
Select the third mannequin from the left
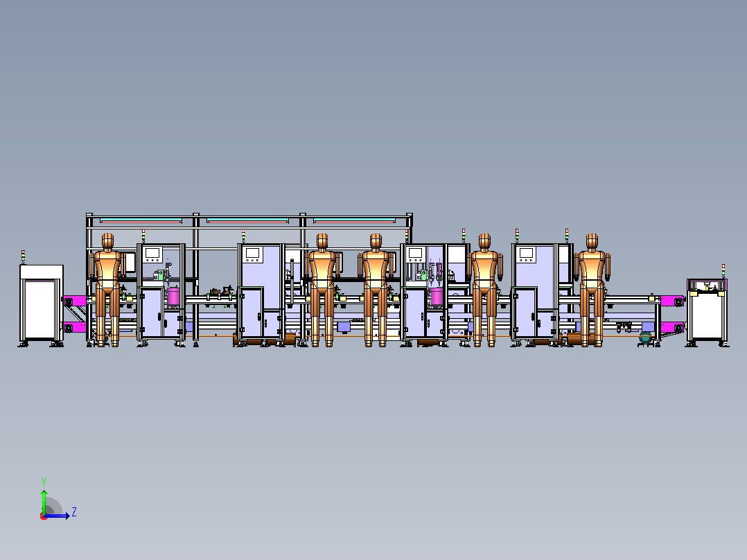(376, 289)
